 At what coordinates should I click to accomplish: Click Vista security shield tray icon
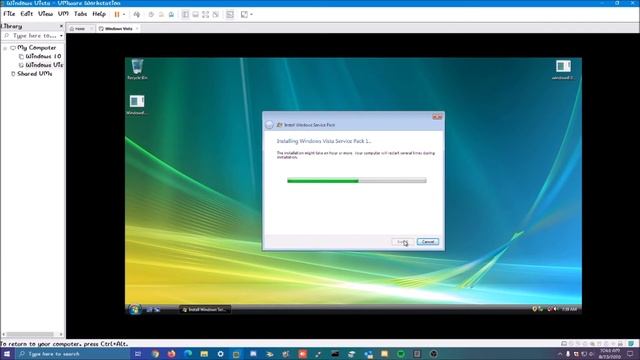(x=534, y=309)
